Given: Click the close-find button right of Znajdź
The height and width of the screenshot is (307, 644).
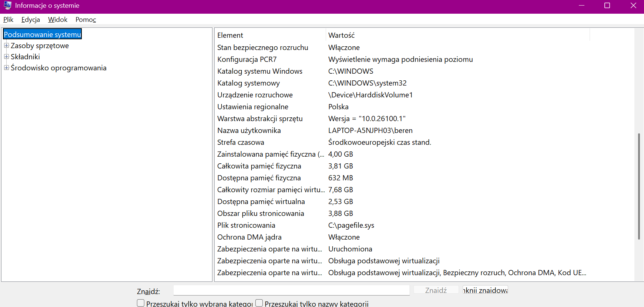Looking at the screenshot, I should pyautogui.click(x=485, y=290).
